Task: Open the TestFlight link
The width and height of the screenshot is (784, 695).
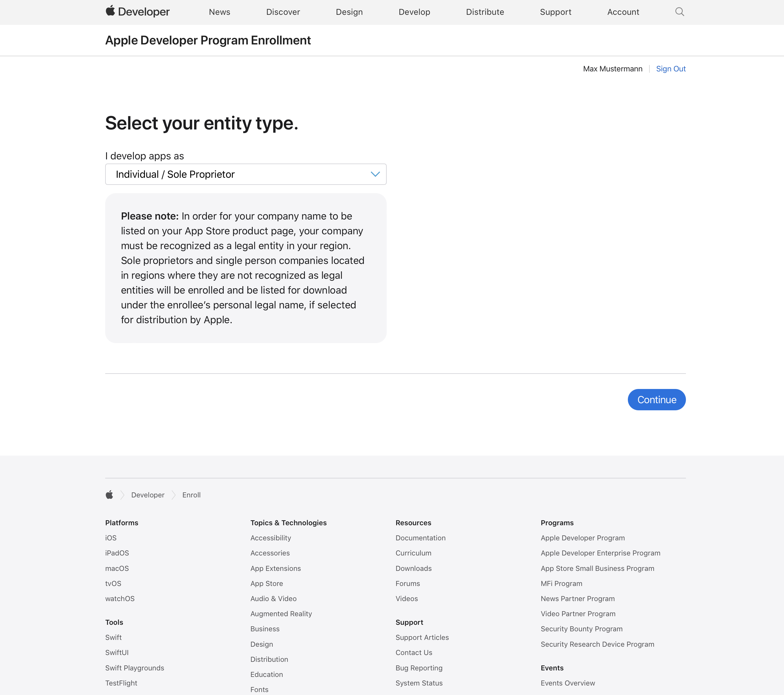Action: click(121, 683)
